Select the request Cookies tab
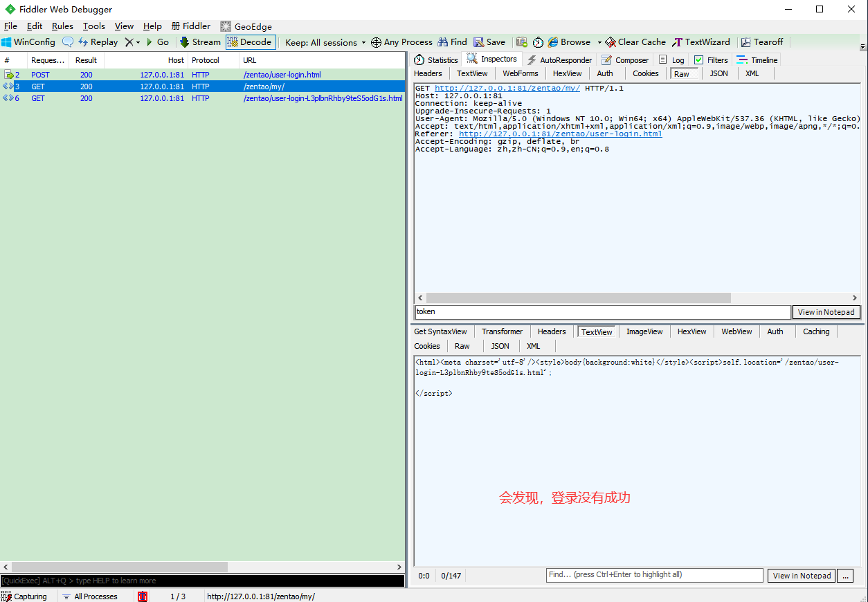 [x=646, y=73]
